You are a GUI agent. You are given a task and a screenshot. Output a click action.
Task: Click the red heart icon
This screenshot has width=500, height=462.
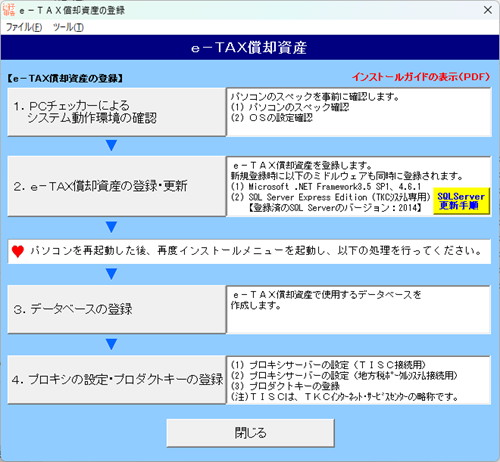click(18, 251)
